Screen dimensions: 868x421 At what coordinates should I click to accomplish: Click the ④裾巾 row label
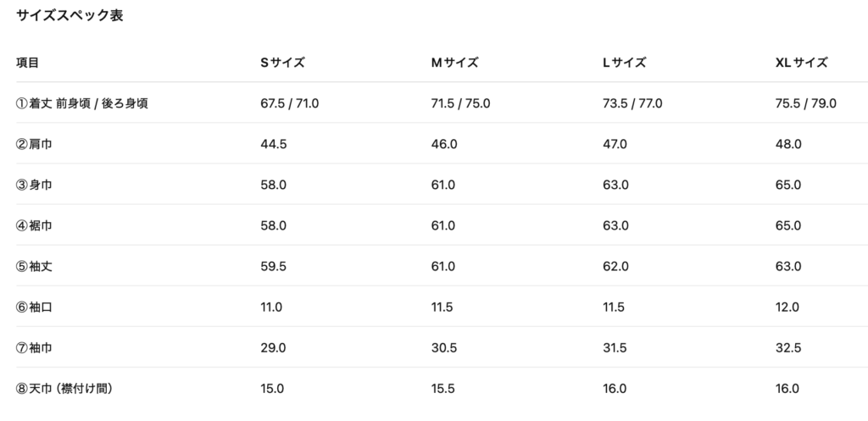[34, 225]
